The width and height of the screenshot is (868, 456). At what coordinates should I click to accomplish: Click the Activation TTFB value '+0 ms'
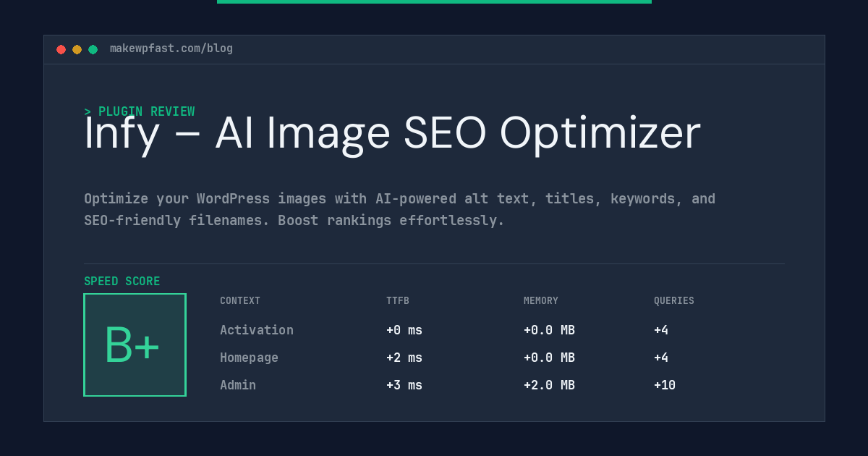pyautogui.click(x=404, y=330)
